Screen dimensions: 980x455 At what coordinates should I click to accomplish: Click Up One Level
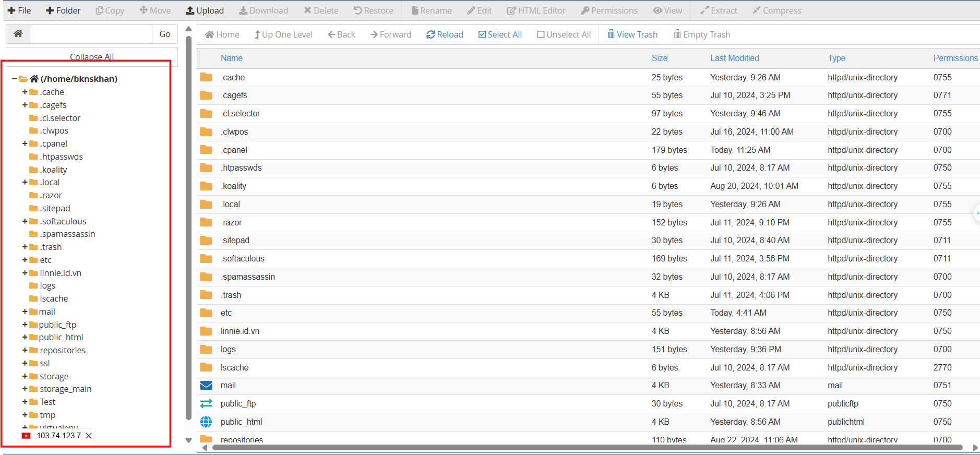[x=283, y=34]
